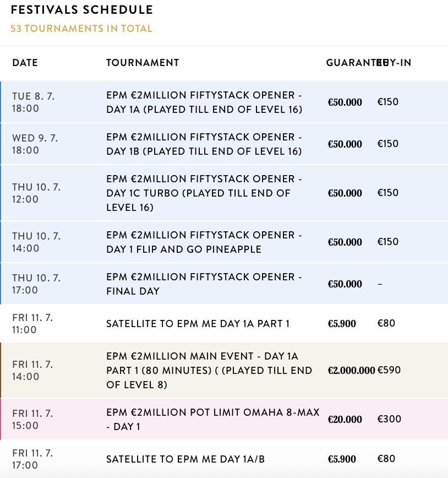Click the €2.000.000 guarantee amount
Viewport: 448px width, 478px height.
click(351, 371)
